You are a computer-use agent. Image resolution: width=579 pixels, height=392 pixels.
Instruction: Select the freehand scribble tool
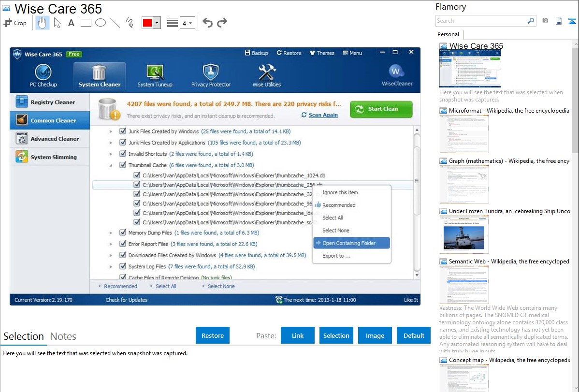click(x=130, y=23)
